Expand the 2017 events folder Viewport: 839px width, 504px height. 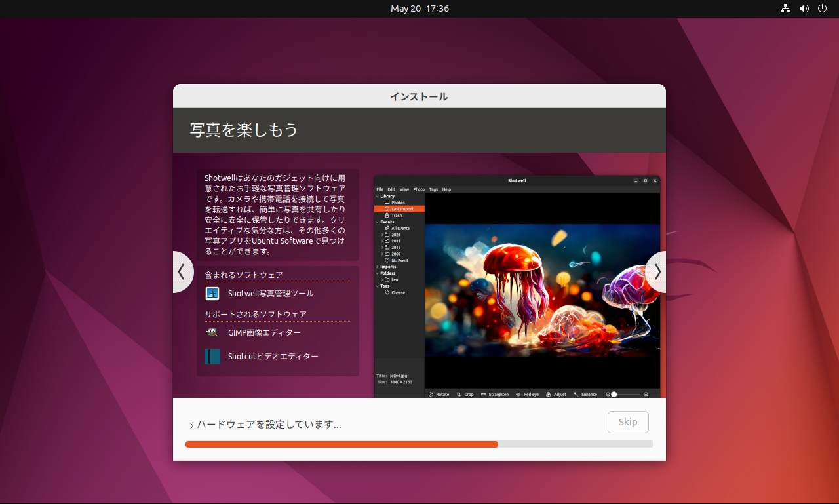tap(382, 241)
